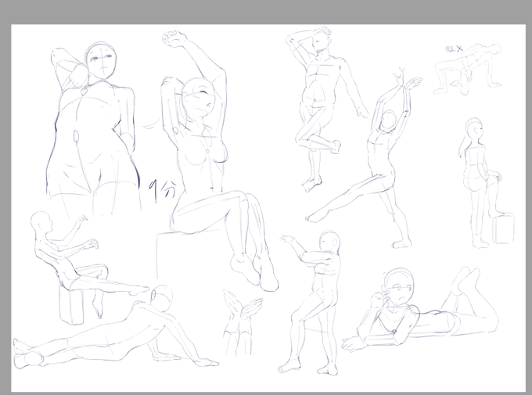Screen dimensions: 532x395
Task: Click the pair of cupped hands sketch
Action: tap(242, 321)
